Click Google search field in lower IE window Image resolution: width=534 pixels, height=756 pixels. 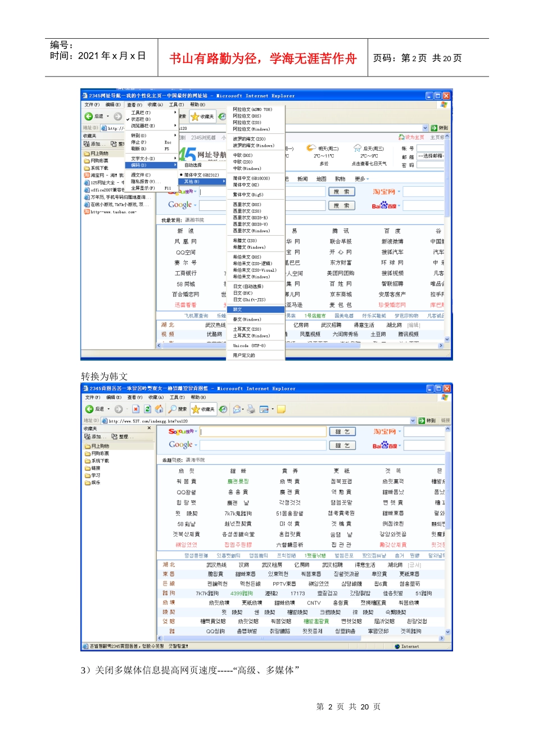coord(263,445)
